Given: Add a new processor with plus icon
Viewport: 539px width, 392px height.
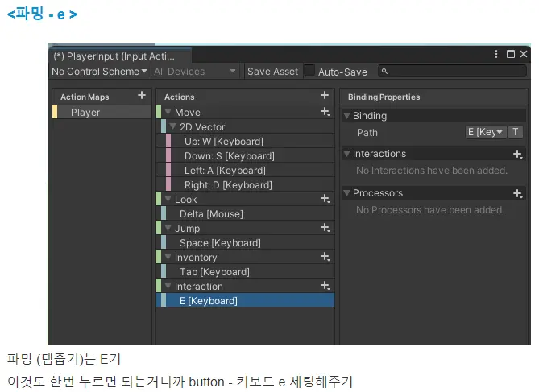Looking at the screenshot, I should pyautogui.click(x=518, y=193).
